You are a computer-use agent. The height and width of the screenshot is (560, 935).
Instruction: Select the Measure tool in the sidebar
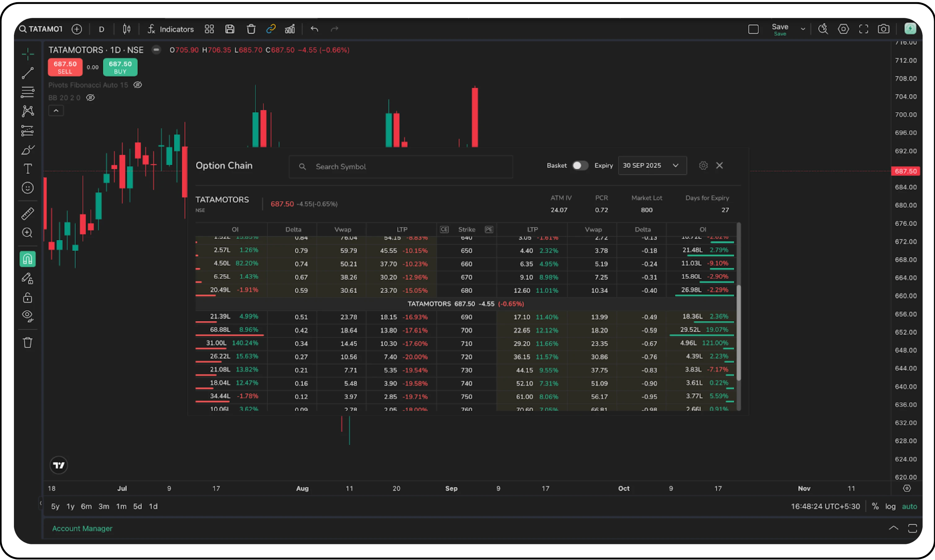click(x=28, y=213)
